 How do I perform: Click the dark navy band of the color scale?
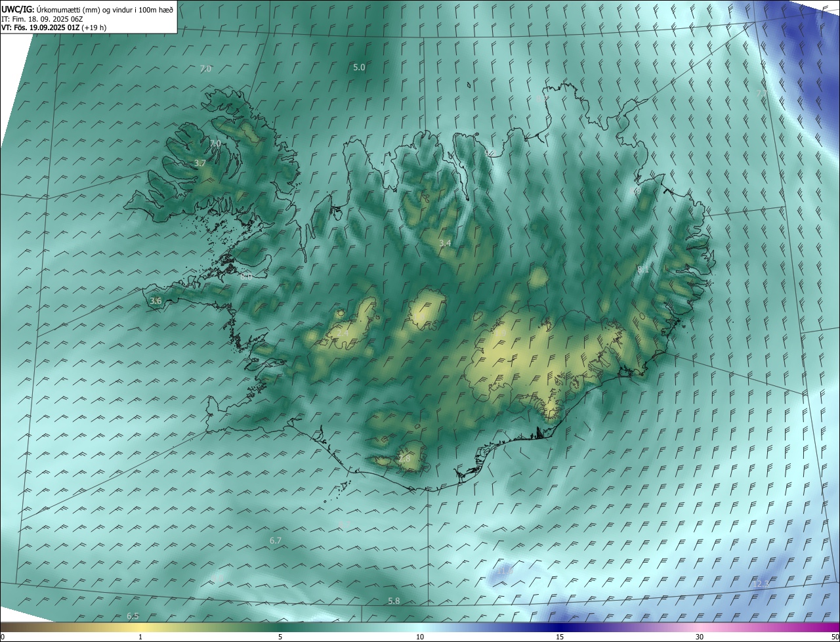point(560,627)
